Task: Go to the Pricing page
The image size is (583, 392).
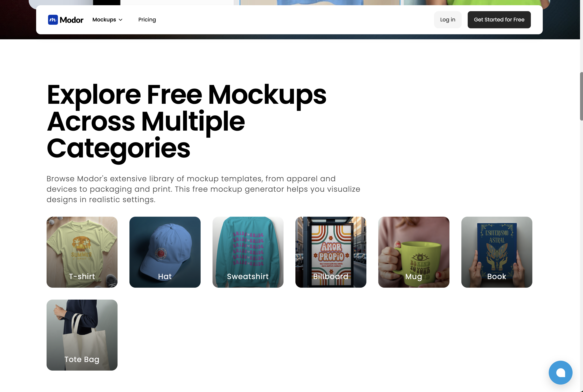Action: coord(147,20)
